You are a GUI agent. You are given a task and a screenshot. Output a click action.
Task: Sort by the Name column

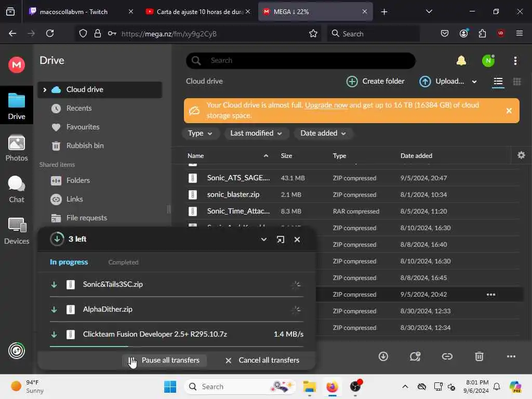click(x=196, y=156)
